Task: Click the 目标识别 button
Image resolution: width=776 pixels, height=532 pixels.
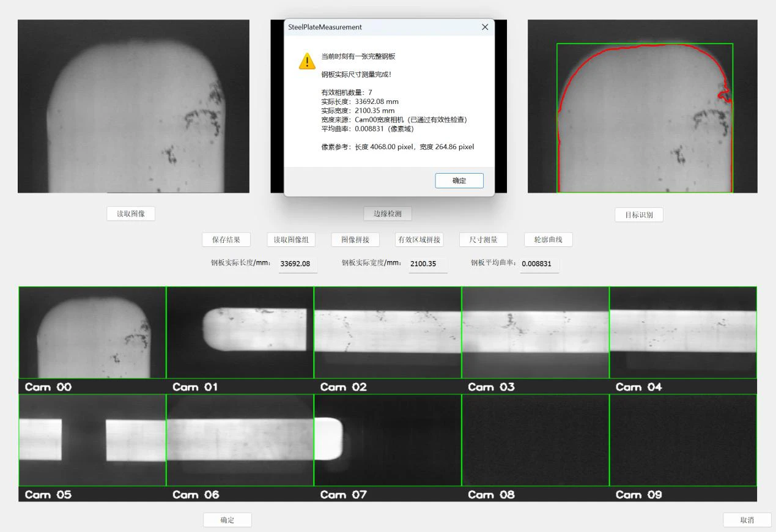Action: (639, 215)
